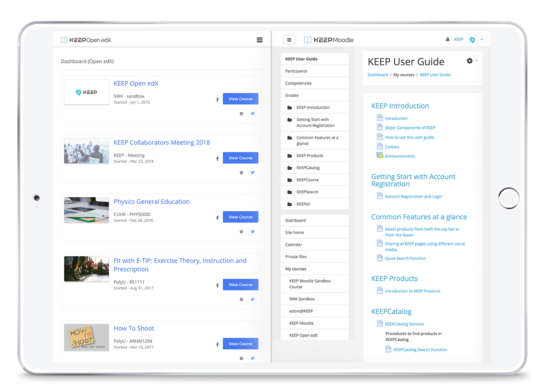Open the notifications bell in KEEPMoodle
Screen dimensions: 543x392
pos(448,39)
